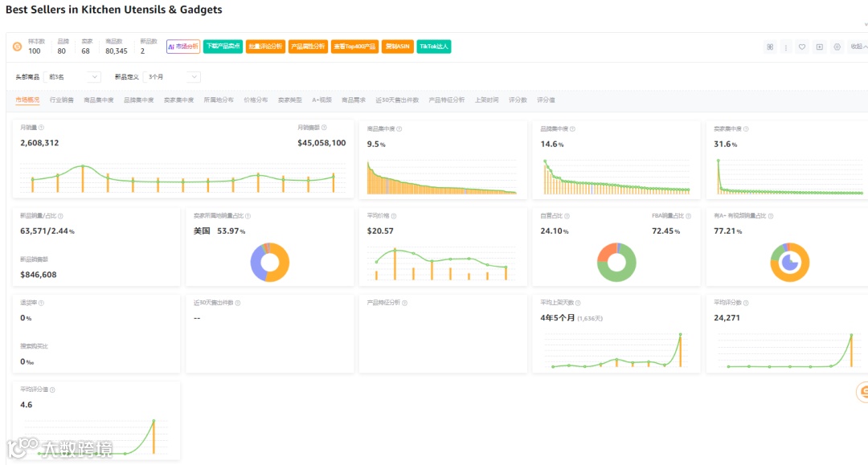This screenshot has width=868, height=465.
Task: Open the gear settings icon
Action: [x=837, y=47]
